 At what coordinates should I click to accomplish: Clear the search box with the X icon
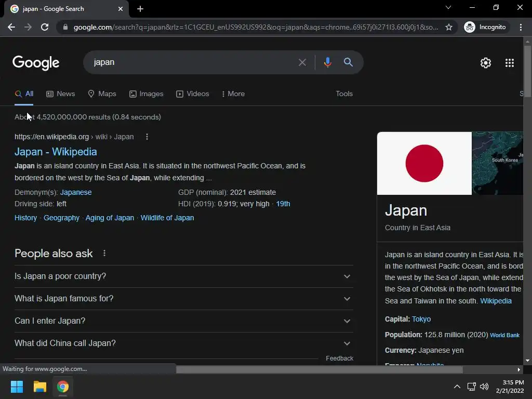click(x=302, y=62)
